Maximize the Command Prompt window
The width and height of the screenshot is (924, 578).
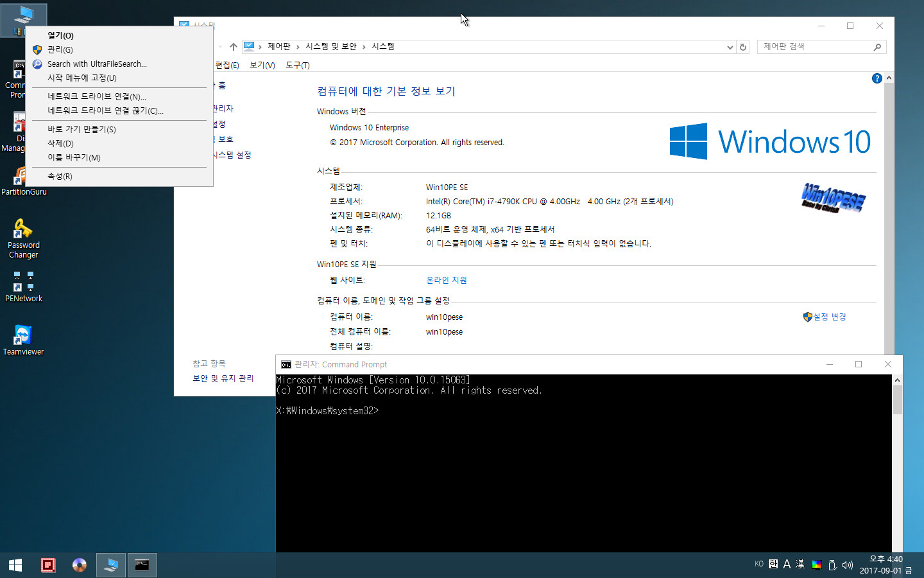pos(859,364)
